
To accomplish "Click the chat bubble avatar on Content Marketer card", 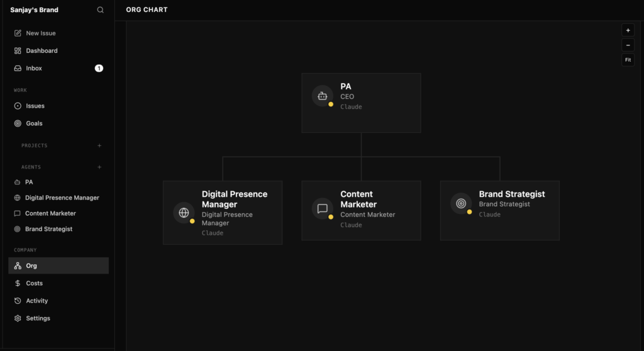I will coord(323,208).
